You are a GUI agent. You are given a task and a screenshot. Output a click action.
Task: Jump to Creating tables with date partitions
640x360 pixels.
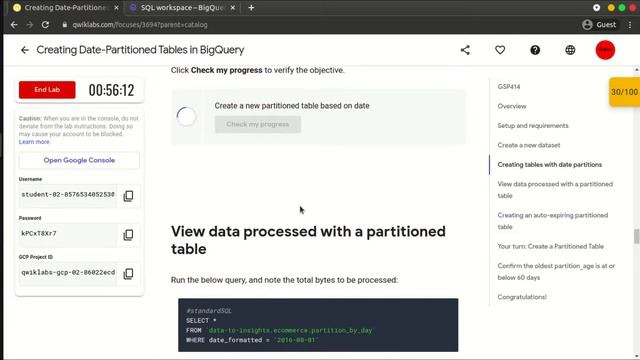coord(549,164)
